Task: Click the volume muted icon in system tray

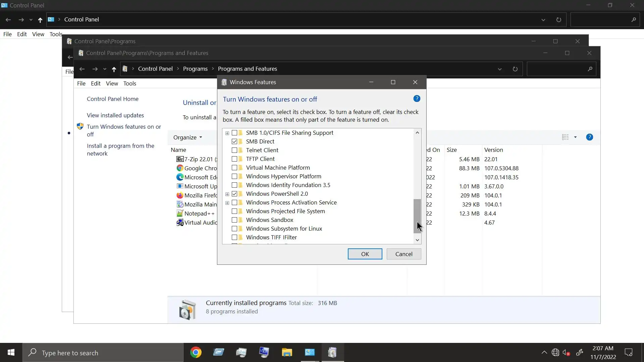Action: tap(567, 353)
